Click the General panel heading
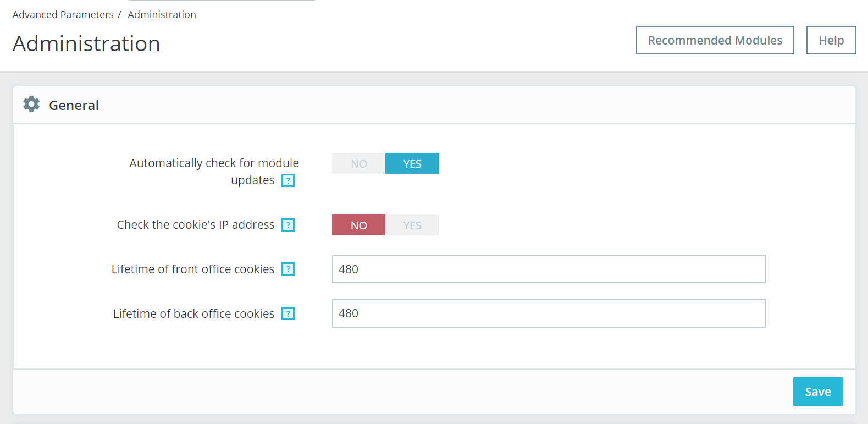This screenshot has width=868, height=424. coord(74,105)
